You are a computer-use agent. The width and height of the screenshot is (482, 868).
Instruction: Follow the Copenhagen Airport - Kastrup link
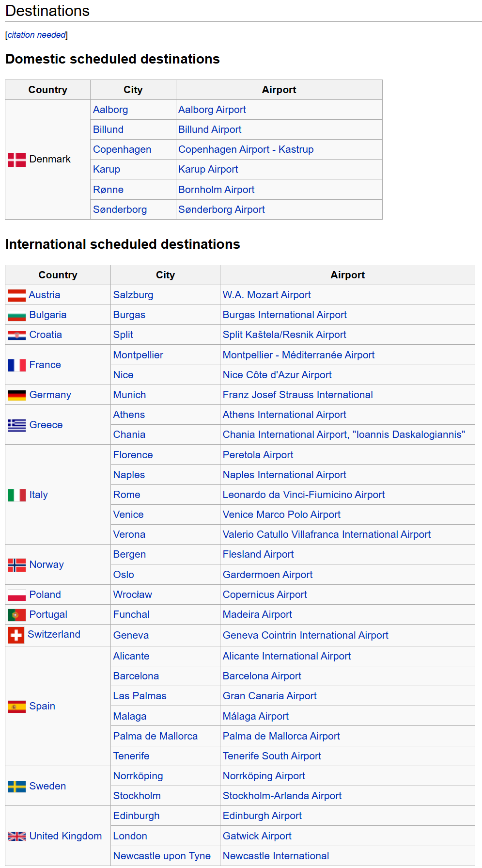click(x=246, y=149)
